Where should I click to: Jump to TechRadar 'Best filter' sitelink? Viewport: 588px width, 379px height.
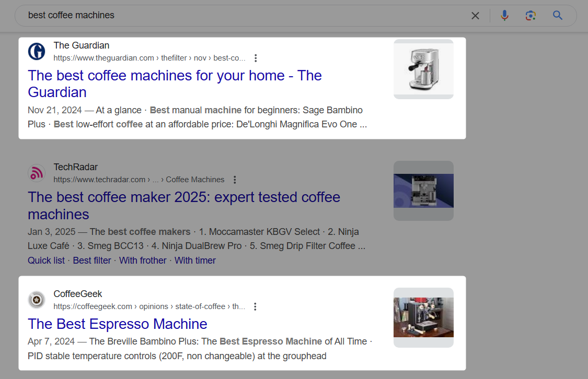point(92,260)
